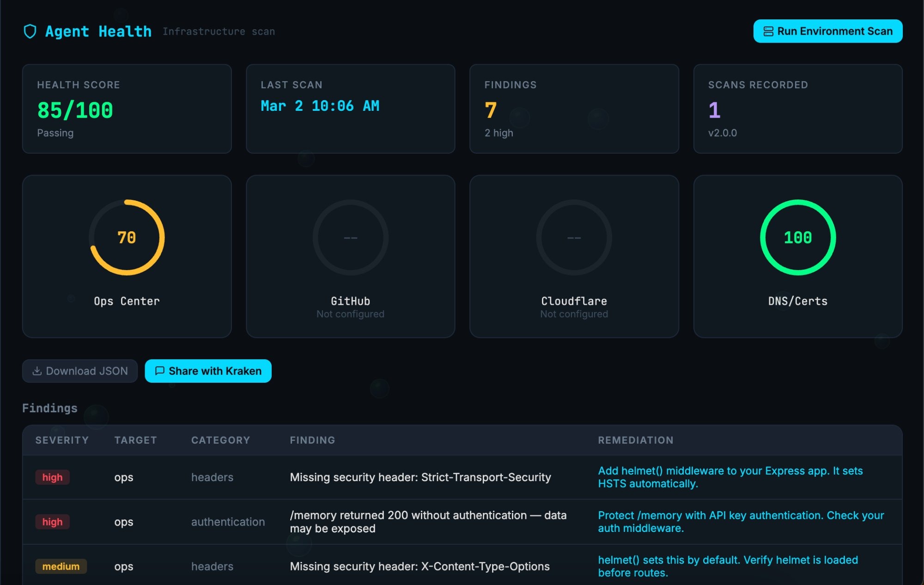Sort by the SEVERITY column header
Image resolution: width=924 pixels, height=585 pixels.
(62, 440)
